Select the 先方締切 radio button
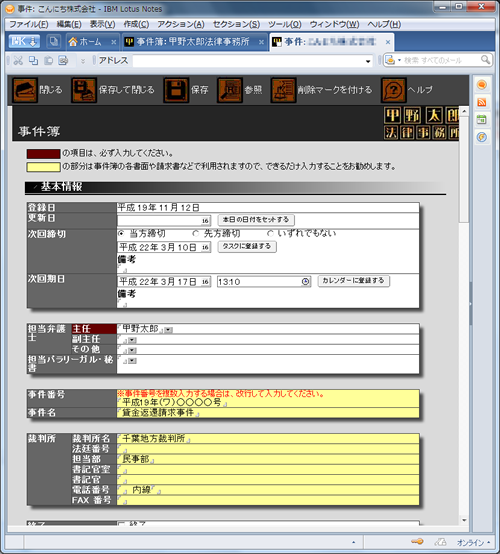The width and height of the screenshot is (500, 554). click(x=195, y=234)
